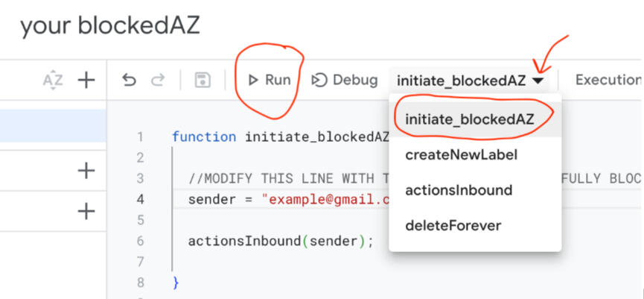Click the Libraries plus icon beside code line 3
The image size is (644, 299).
86,171
